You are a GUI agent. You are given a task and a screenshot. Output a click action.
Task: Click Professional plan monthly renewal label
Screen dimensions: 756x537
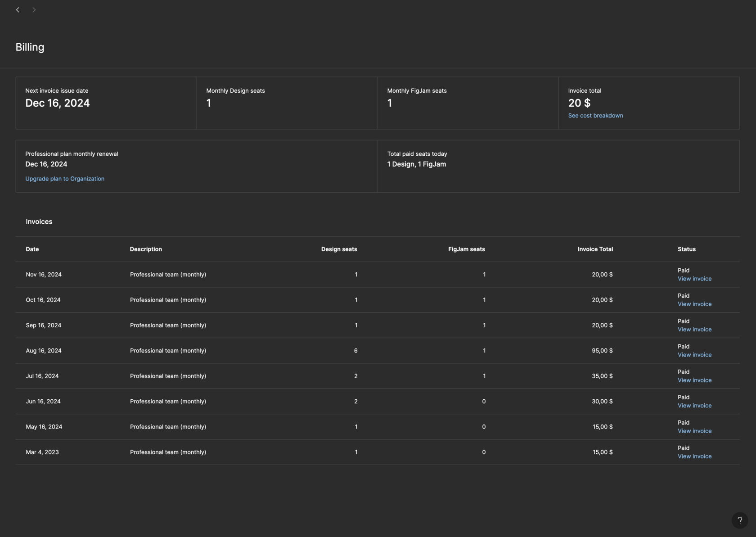pyautogui.click(x=72, y=154)
